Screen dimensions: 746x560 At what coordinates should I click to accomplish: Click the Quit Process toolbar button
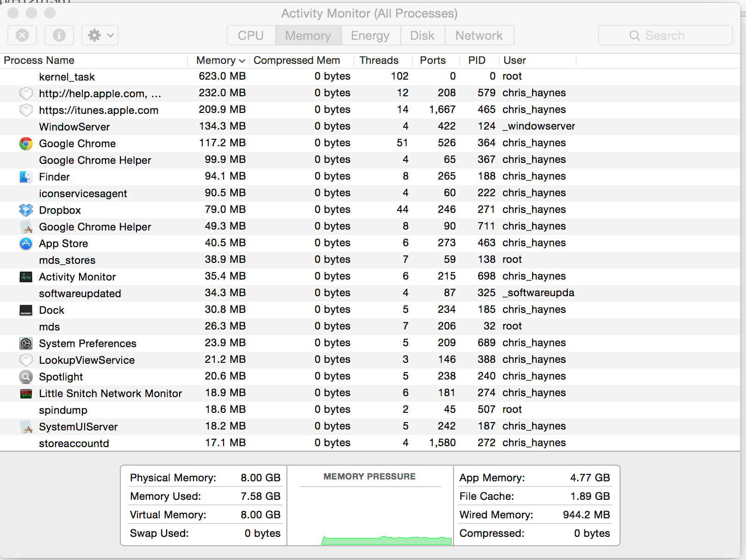[22, 35]
